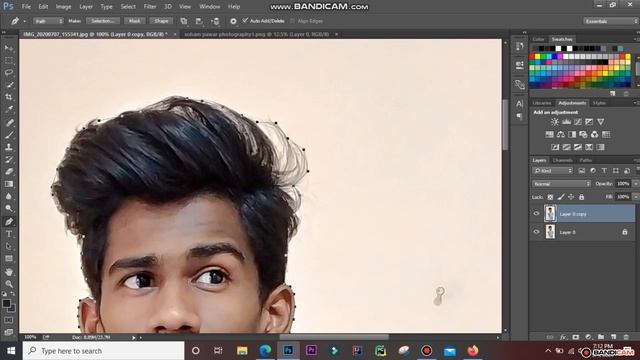
Task: Open the Character panel icon
Action: pyautogui.click(x=520, y=104)
